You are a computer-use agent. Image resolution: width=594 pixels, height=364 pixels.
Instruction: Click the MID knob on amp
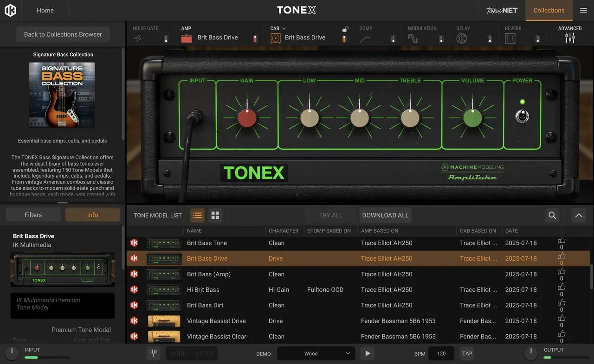pos(360,118)
